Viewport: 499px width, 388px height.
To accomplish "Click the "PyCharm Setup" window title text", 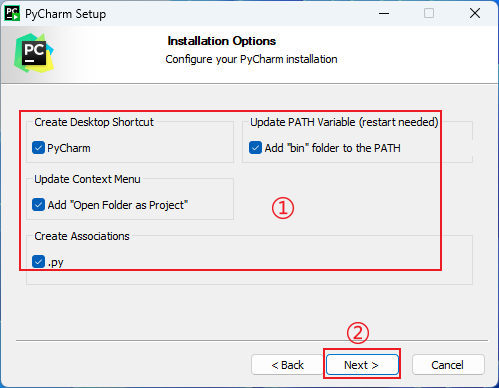I will 66,14.
